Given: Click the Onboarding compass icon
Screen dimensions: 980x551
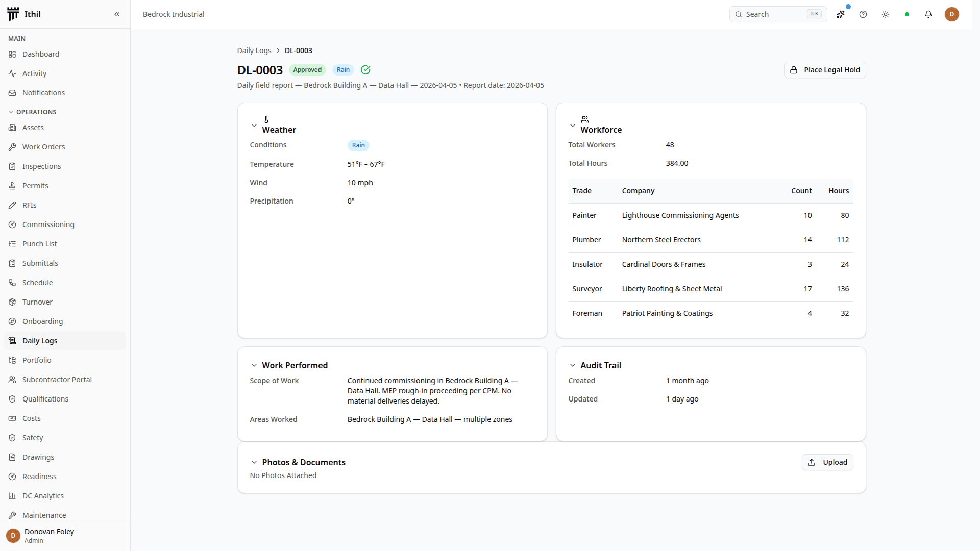Looking at the screenshot, I should tap(12, 321).
